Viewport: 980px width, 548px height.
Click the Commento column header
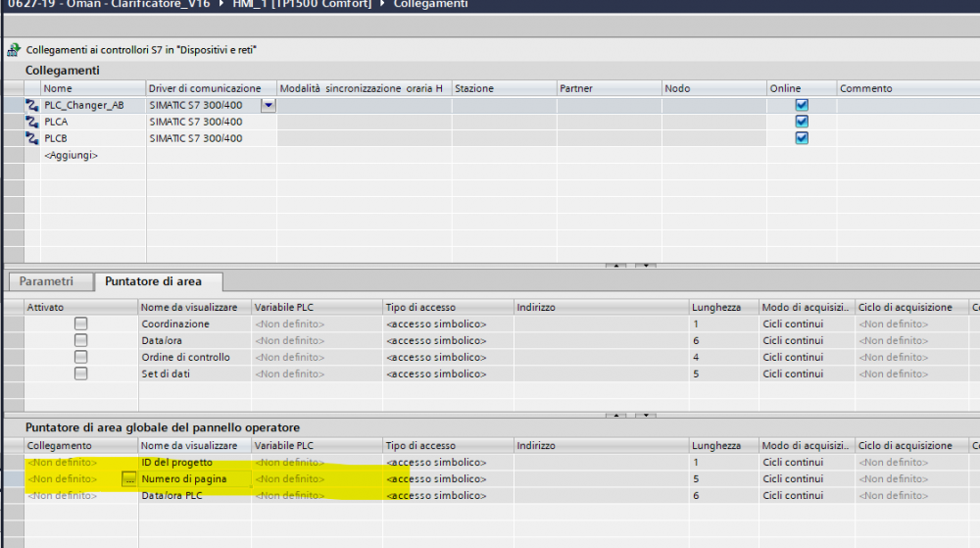point(908,88)
